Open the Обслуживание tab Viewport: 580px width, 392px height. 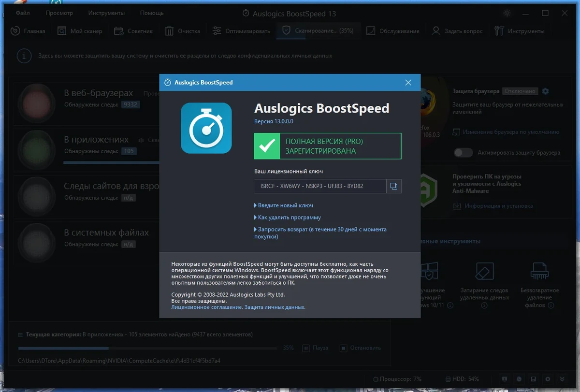pos(393,31)
